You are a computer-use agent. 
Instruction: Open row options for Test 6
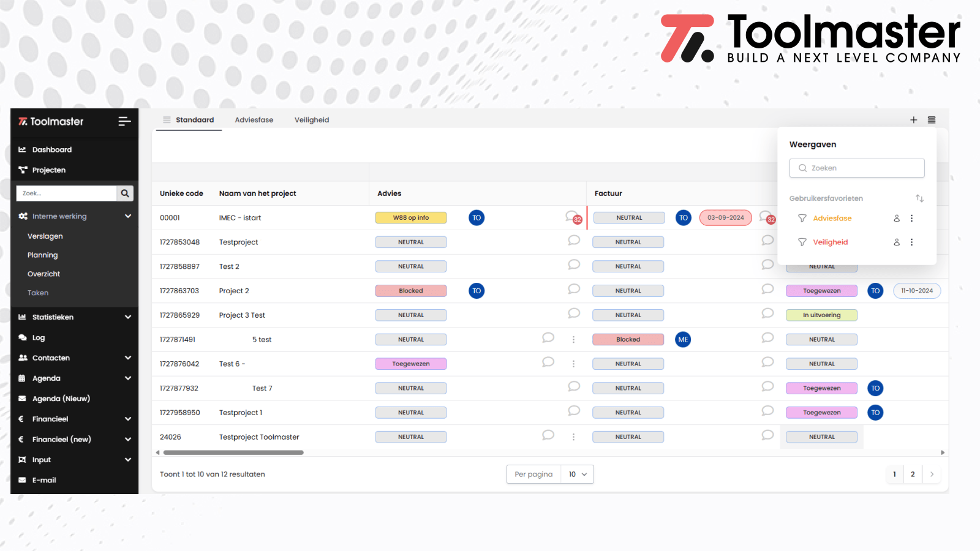(x=573, y=364)
